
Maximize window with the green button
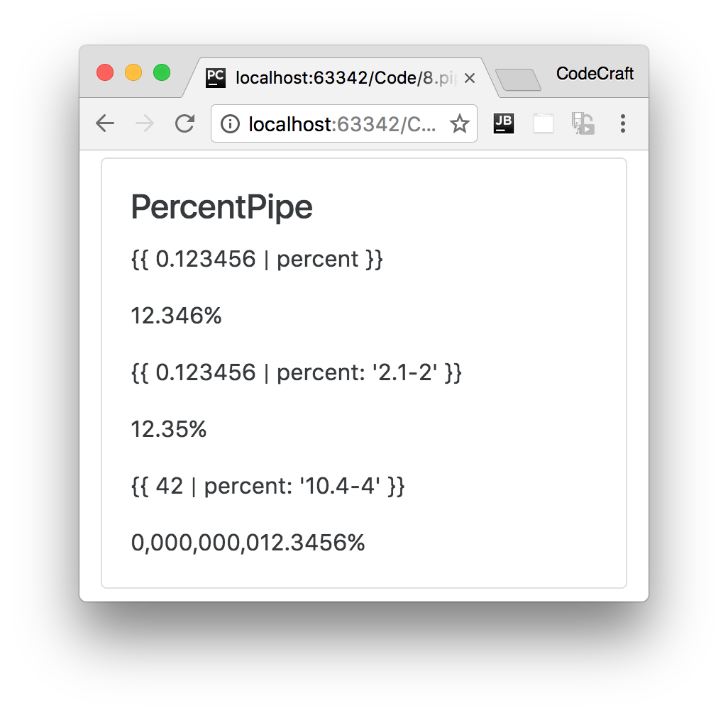(162, 73)
